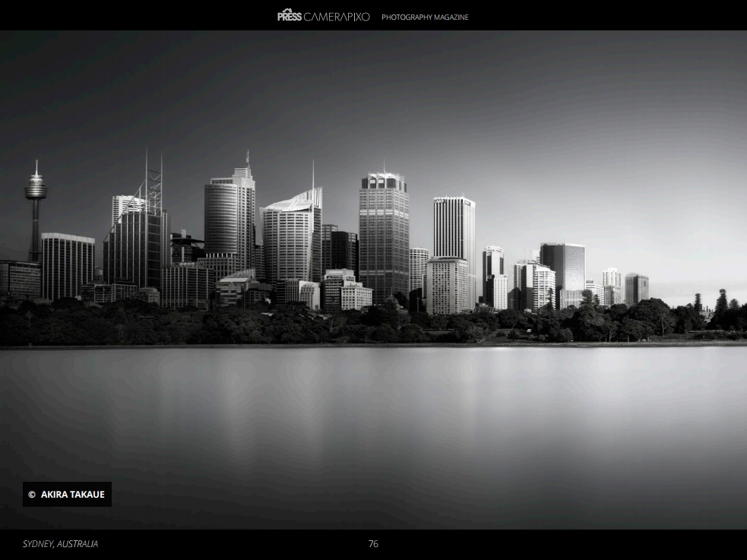
Task: Click the page number 76
Action: [x=374, y=544]
